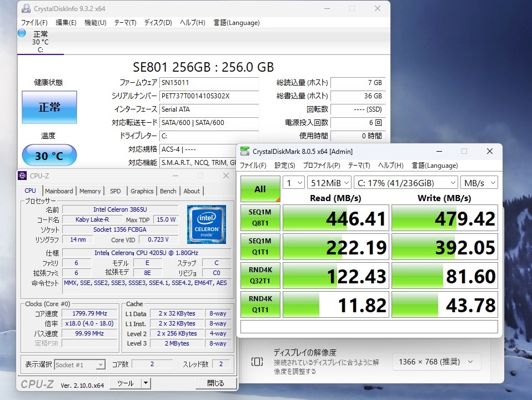Open the ツール dropdown arrow in CPU-Z
532x400 pixels.
145,383
